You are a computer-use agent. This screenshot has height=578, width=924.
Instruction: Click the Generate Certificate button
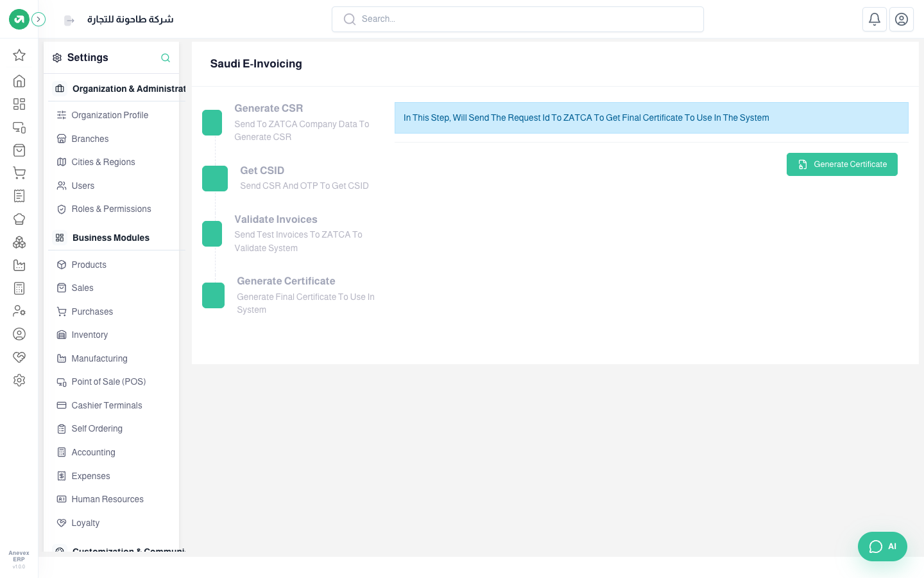[842, 164]
